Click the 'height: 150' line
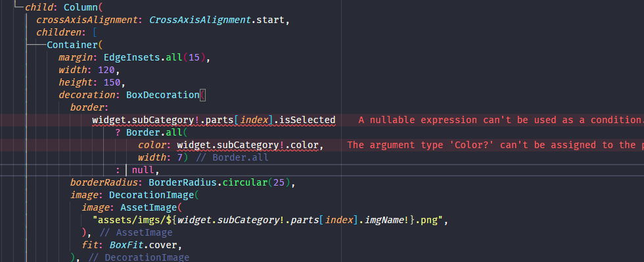The height and width of the screenshot is (262, 644). [x=91, y=82]
